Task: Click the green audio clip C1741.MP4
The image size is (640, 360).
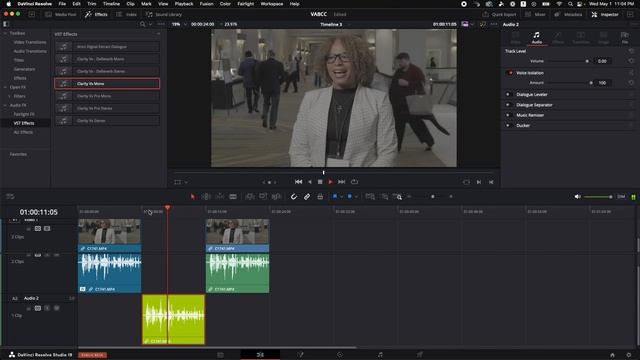Action: pos(238,273)
